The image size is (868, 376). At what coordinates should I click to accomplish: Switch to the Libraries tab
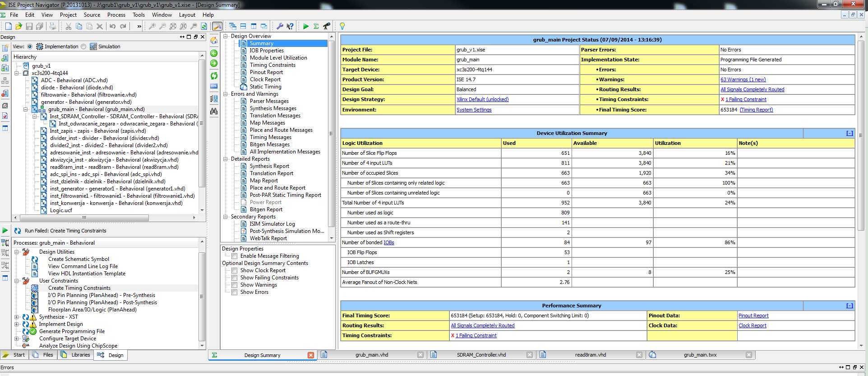point(75,355)
